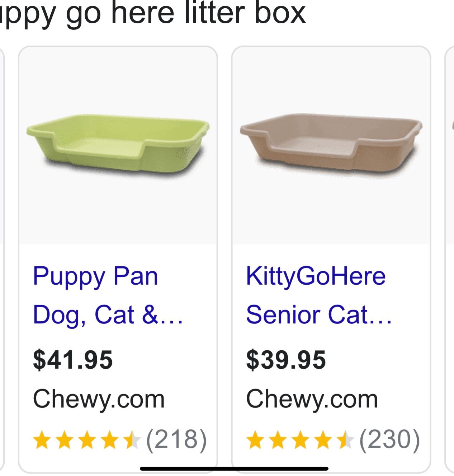Click the first gold star of KittyGoHere rating

[x=255, y=440]
